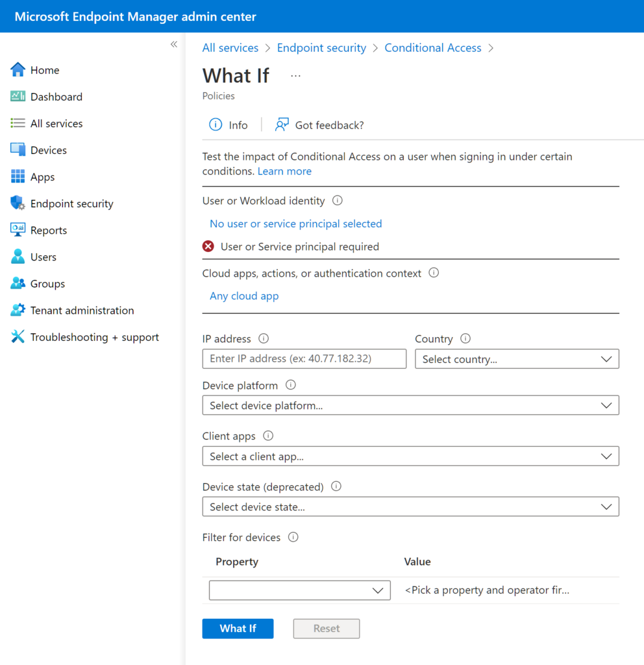Image resolution: width=644 pixels, height=665 pixels.
Task: Open Dashboard from the sidebar
Action: tap(56, 97)
